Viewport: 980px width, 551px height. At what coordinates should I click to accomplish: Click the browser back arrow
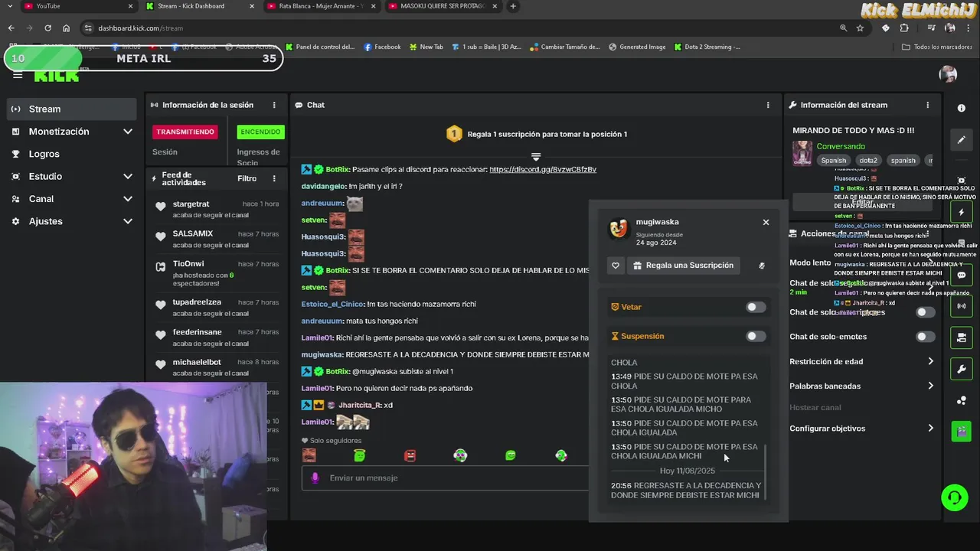(11, 28)
